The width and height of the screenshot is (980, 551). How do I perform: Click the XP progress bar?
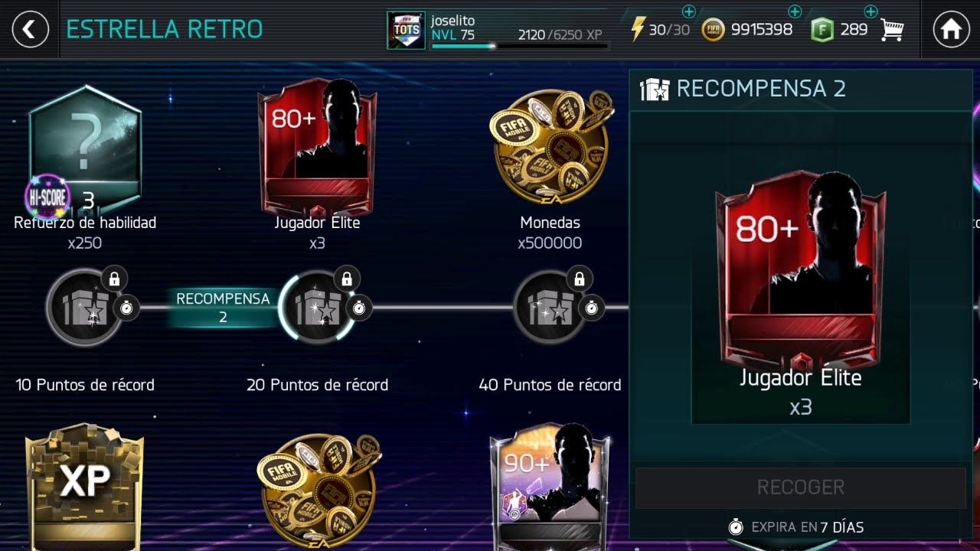tap(520, 46)
